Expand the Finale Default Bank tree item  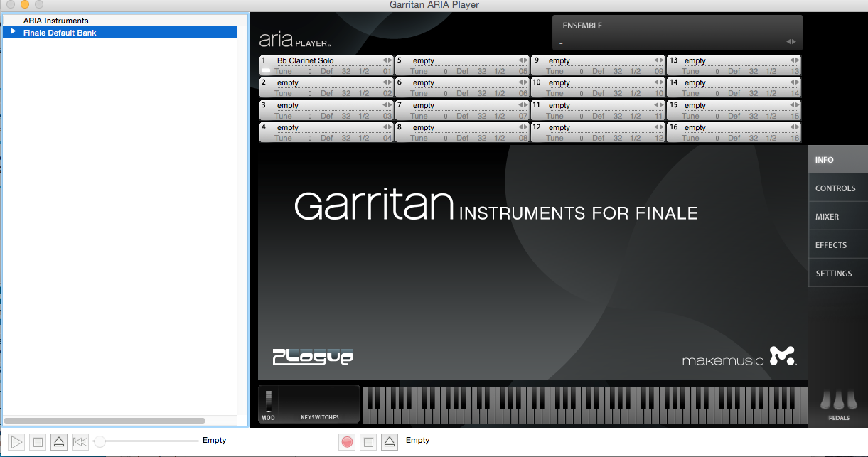(x=13, y=32)
